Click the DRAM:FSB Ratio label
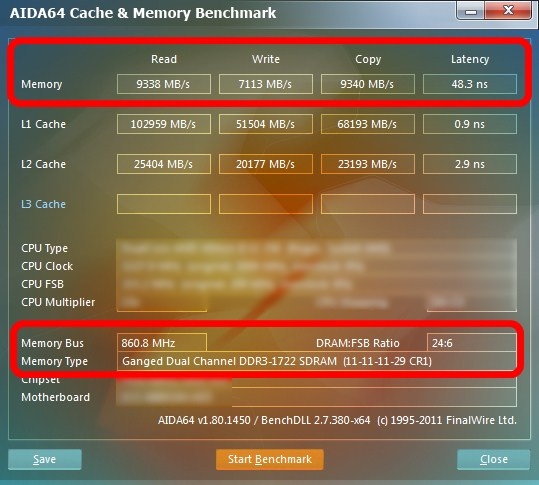The image size is (539, 485). tap(358, 343)
